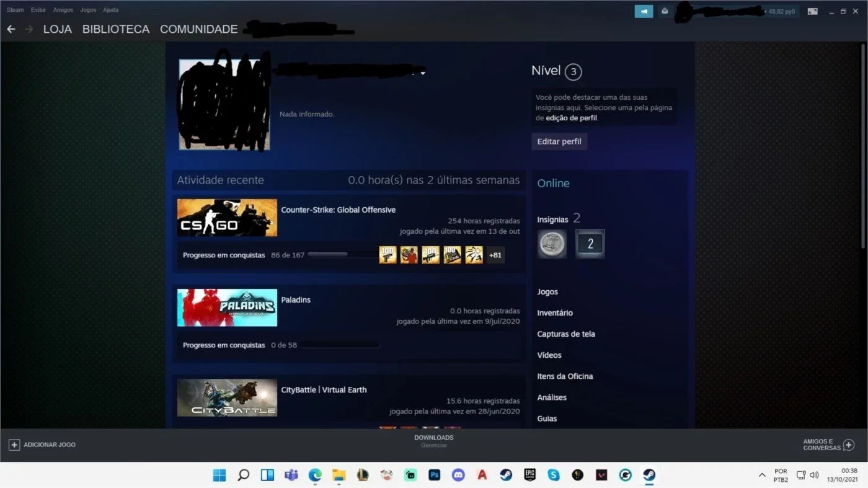Click the Amigos e Conversas plus icon
868x488 pixels.
pos(849,445)
